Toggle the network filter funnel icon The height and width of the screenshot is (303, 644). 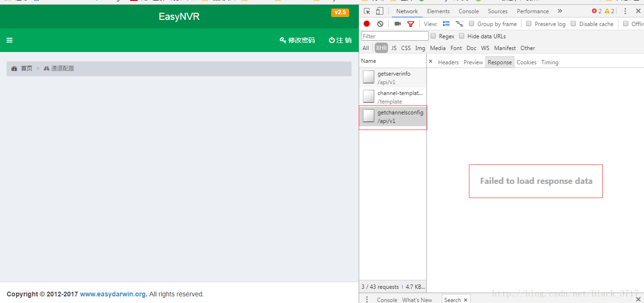[411, 24]
